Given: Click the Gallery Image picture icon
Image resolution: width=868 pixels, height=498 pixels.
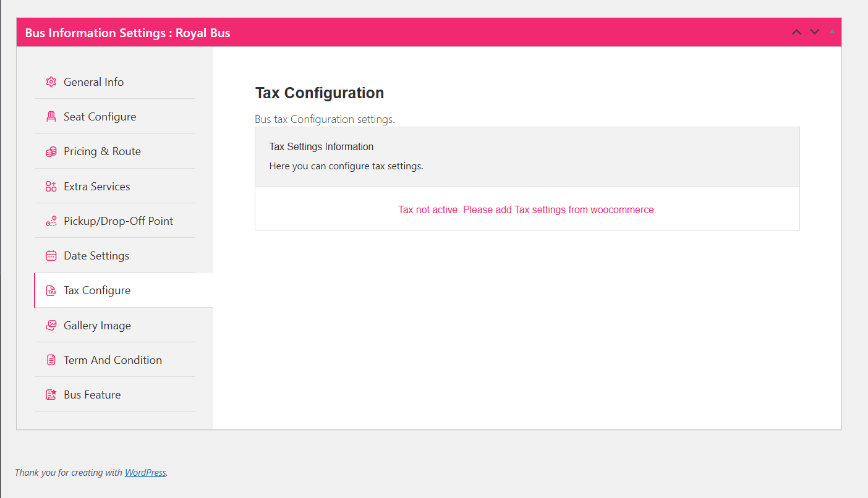Looking at the screenshot, I should click(51, 326).
